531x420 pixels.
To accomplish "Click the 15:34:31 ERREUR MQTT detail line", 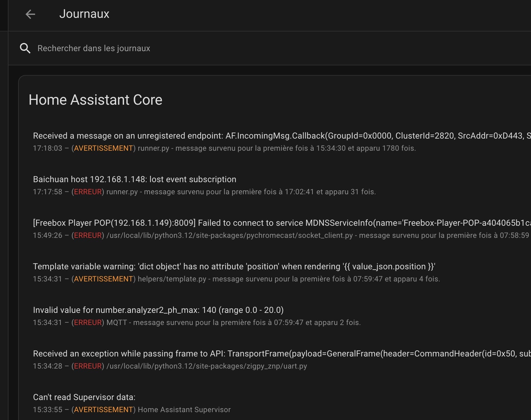I will click(197, 323).
